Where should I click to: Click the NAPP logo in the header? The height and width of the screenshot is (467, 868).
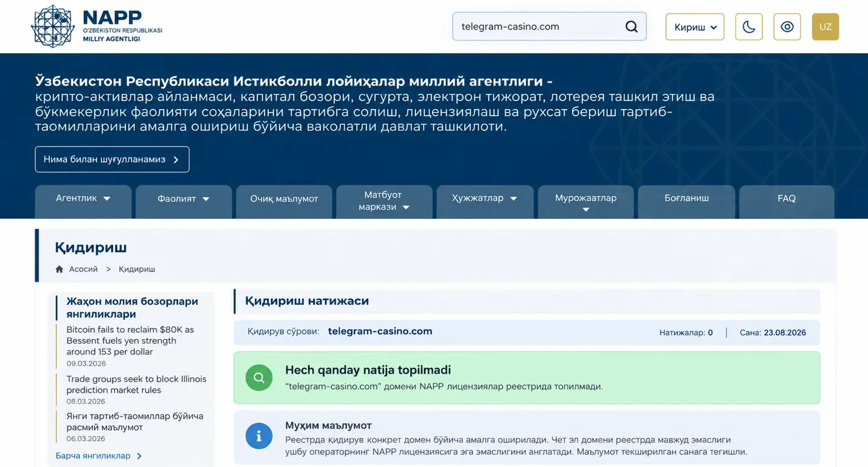pos(96,27)
